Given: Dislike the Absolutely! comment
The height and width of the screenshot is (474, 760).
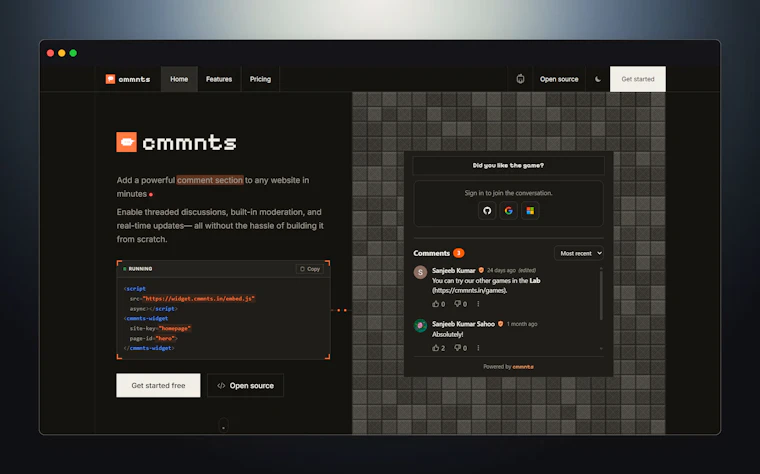Looking at the screenshot, I should click(460, 348).
